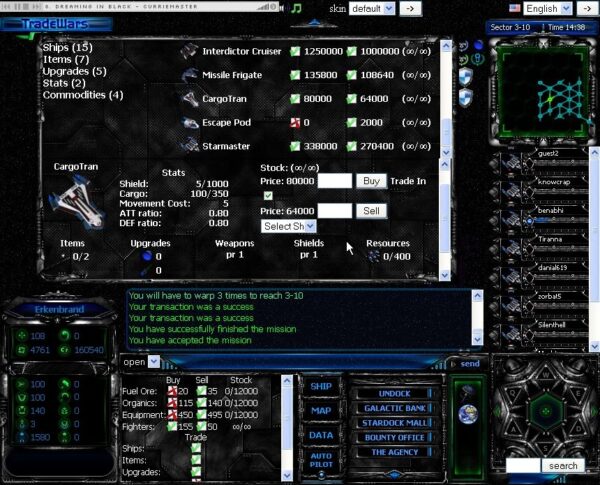Click guest2 player ship avatar
The image size is (600, 485).
pos(513,162)
